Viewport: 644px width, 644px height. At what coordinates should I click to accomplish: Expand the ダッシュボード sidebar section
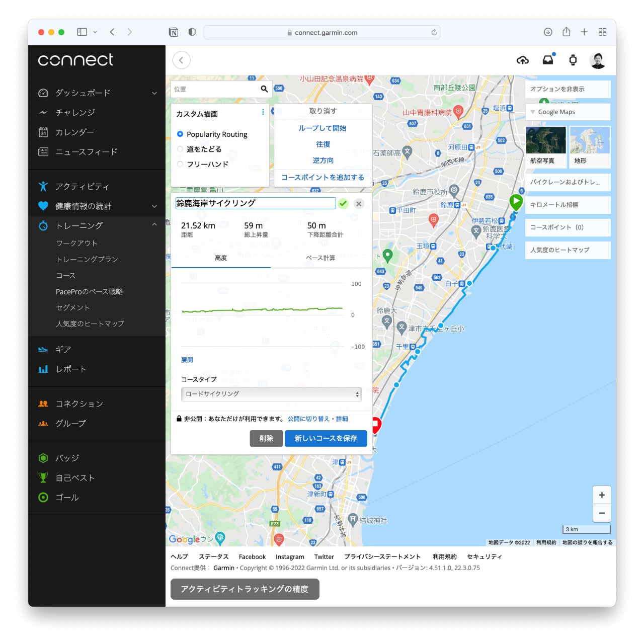(x=154, y=93)
